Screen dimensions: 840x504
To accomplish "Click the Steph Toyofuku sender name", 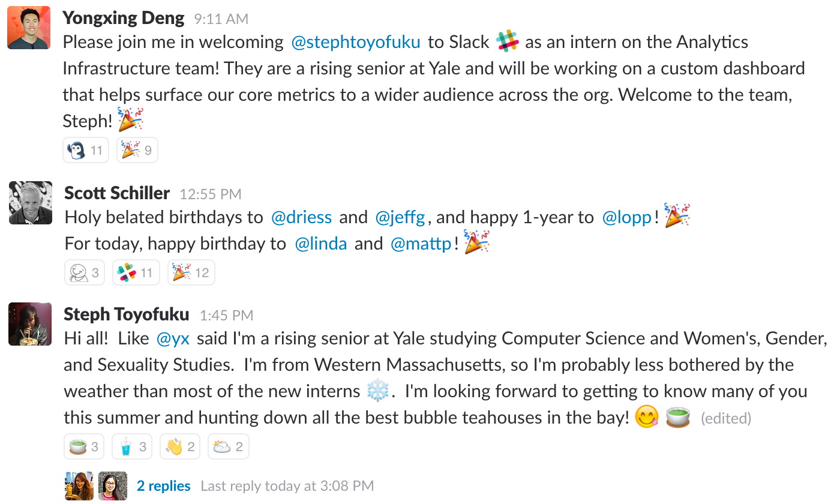I will point(126,314).
